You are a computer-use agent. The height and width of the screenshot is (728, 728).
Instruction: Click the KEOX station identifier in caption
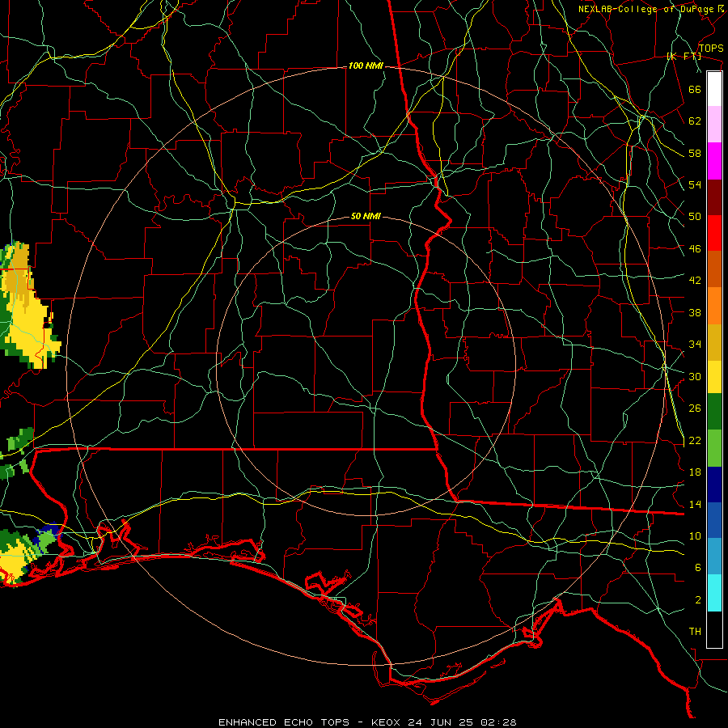[x=385, y=722]
